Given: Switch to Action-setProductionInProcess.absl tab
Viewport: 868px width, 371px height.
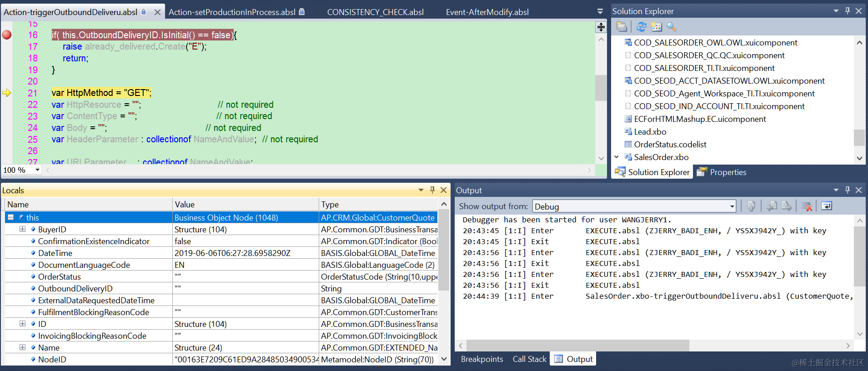Looking at the screenshot, I should 232,12.
